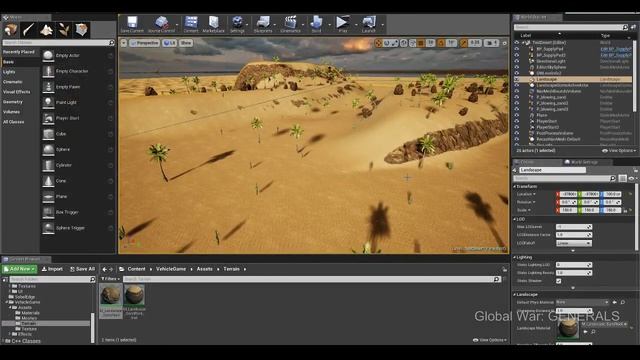The image size is (640, 360).
Task: Open the Settings toolbar icon
Action: pos(237,22)
